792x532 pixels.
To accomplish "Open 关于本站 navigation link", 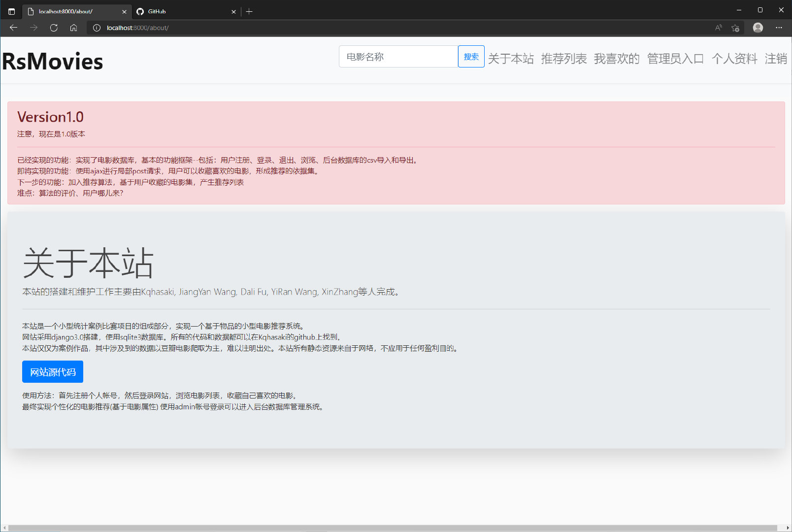I will point(511,59).
